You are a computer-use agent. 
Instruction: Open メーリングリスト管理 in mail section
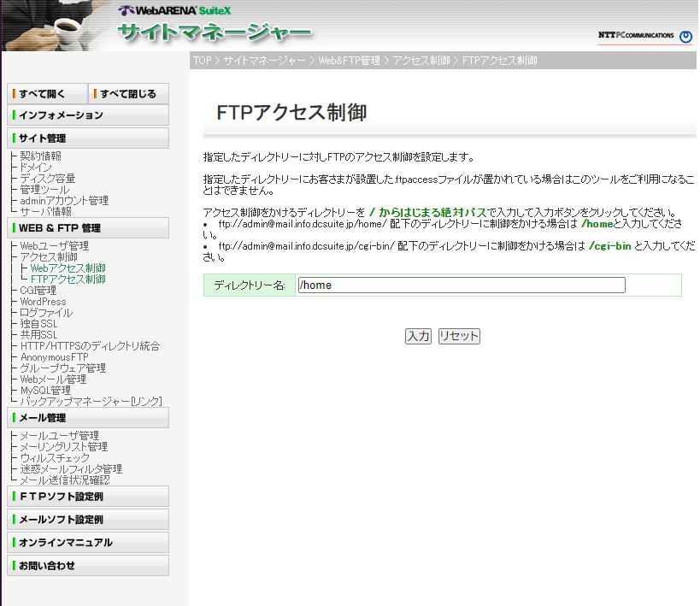coord(63,447)
